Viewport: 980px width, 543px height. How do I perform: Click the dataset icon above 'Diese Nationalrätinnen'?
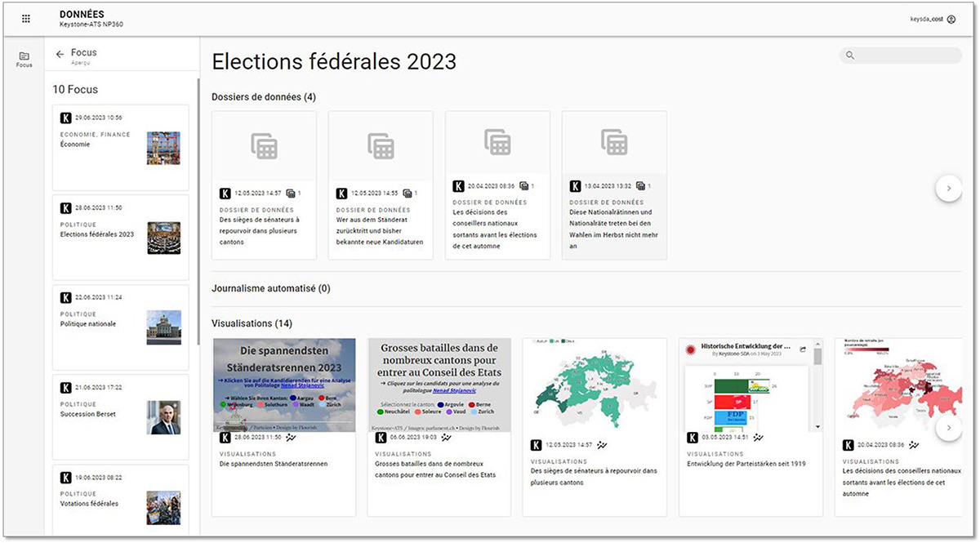[614, 142]
